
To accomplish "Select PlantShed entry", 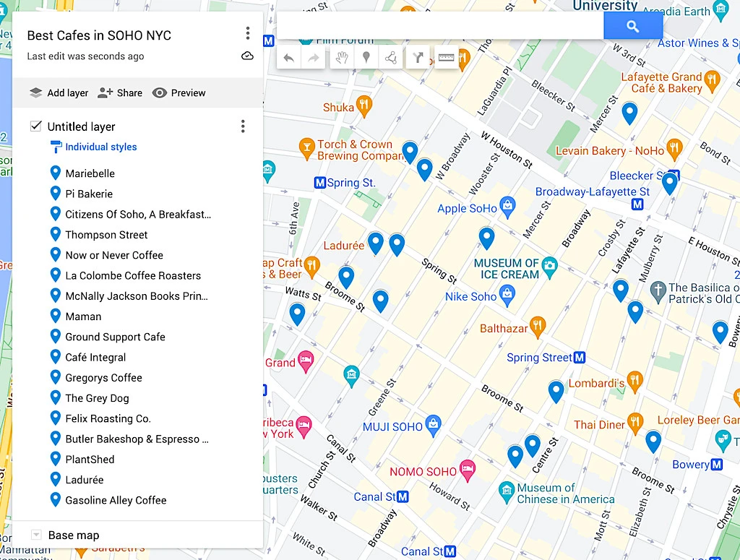I will click(x=90, y=459).
